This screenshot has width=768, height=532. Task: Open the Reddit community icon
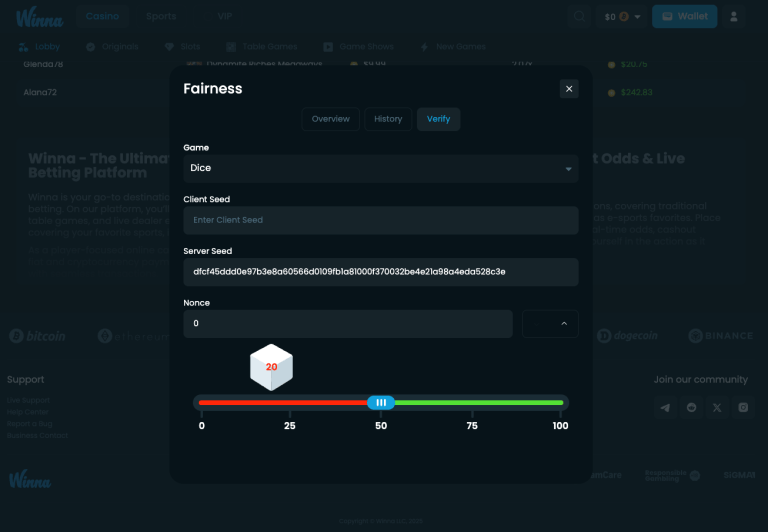point(692,407)
